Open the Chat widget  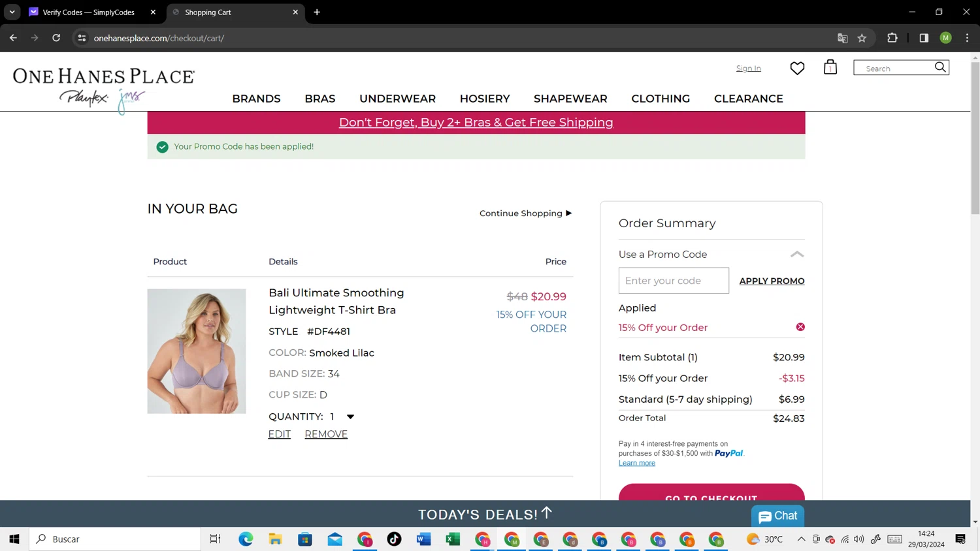click(777, 516)
